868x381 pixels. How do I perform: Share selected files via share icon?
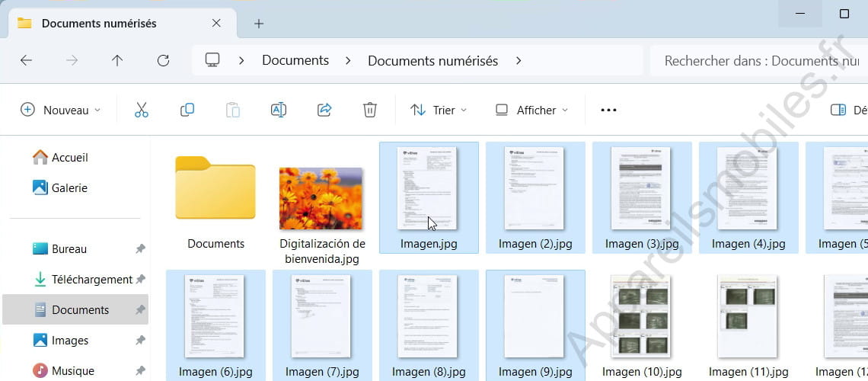pos(324,110)
